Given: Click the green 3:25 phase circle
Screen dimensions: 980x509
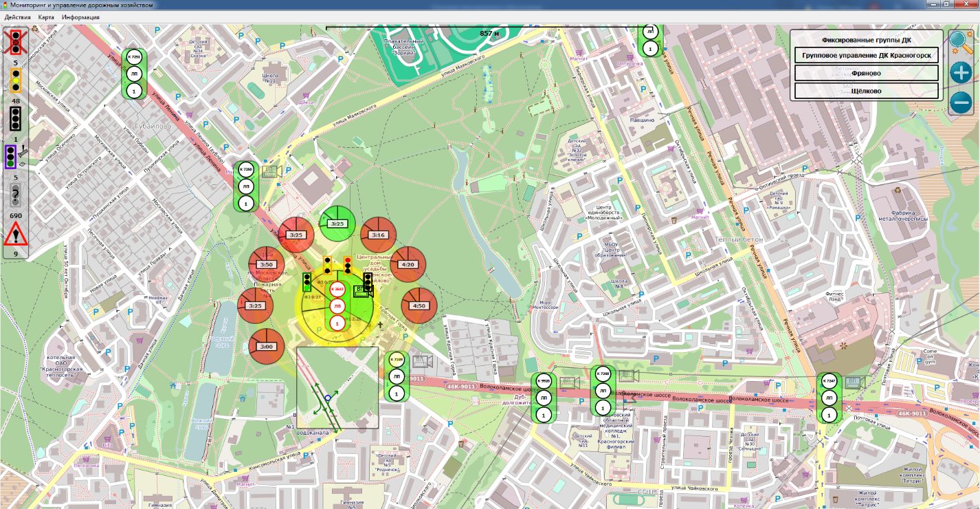Looking at the screenshot, I should pyautogui.click(x=337, y=223).
